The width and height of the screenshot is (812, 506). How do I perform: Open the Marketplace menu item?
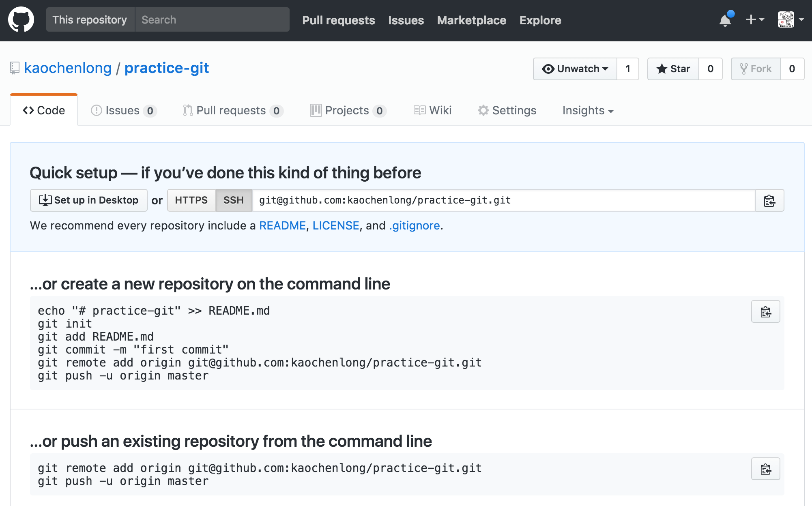click(472, 20)
